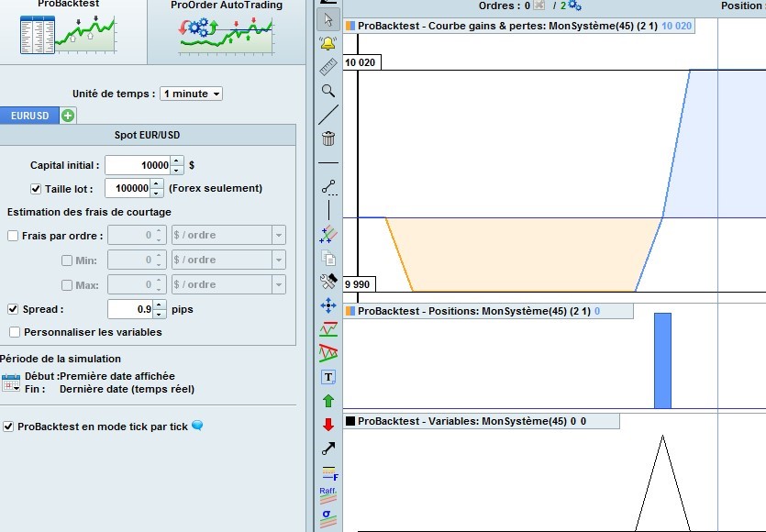Enable the Min fee checkbox
Screen dimensions: 766x532
67,260
